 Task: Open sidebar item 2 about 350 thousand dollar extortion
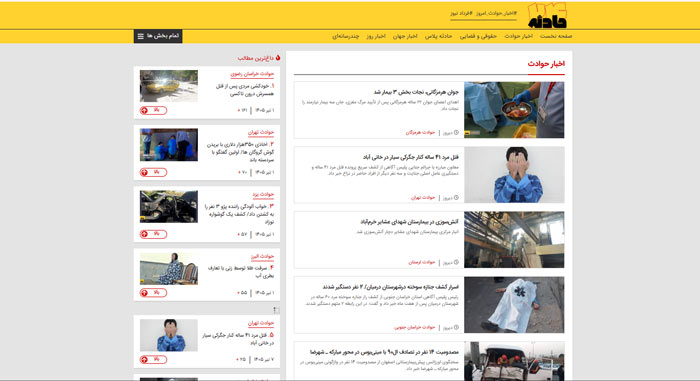point(240,152)
